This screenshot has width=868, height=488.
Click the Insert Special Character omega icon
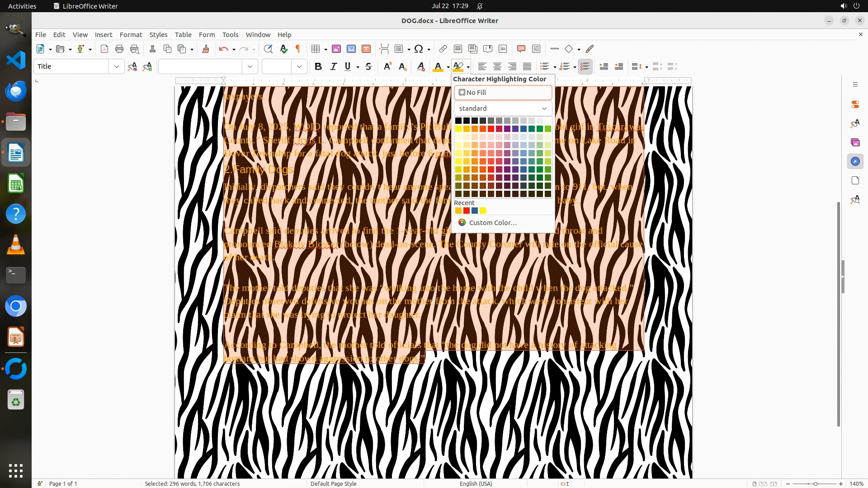tap(419, 49)
